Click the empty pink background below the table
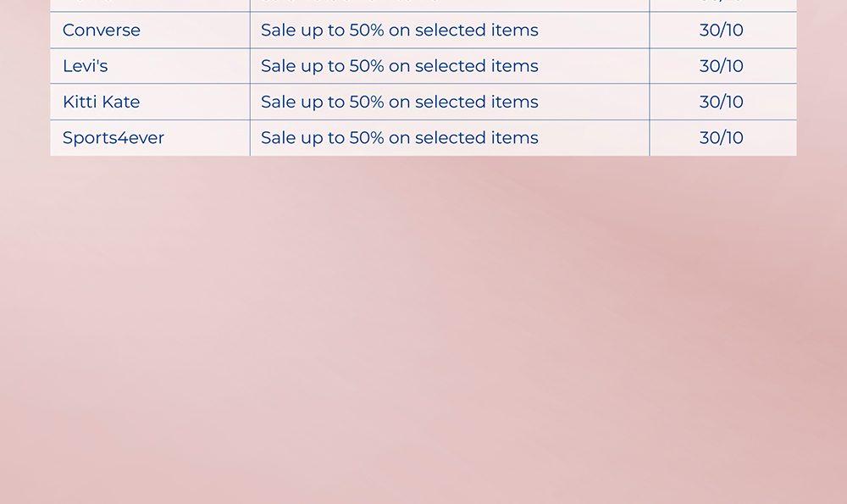The width and height of the screenshot is (847, 504). [423, 339]
